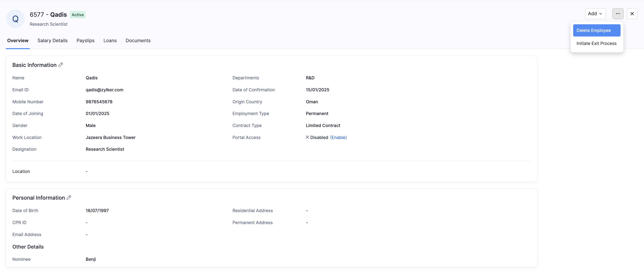The image size is (644, 272).
Task: Click the mobile number 9876545678
Action: pyautogui.click(x=99, y=102)
